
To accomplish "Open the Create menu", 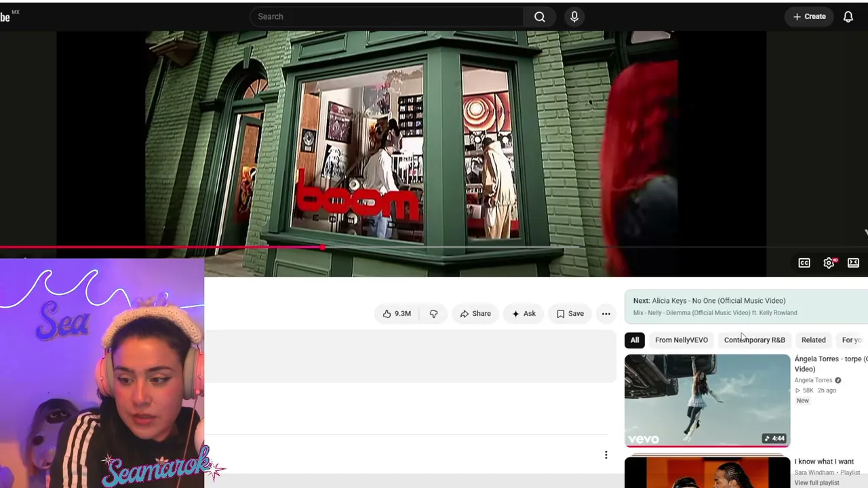I will pyautogui.click(x=810, y=17).
